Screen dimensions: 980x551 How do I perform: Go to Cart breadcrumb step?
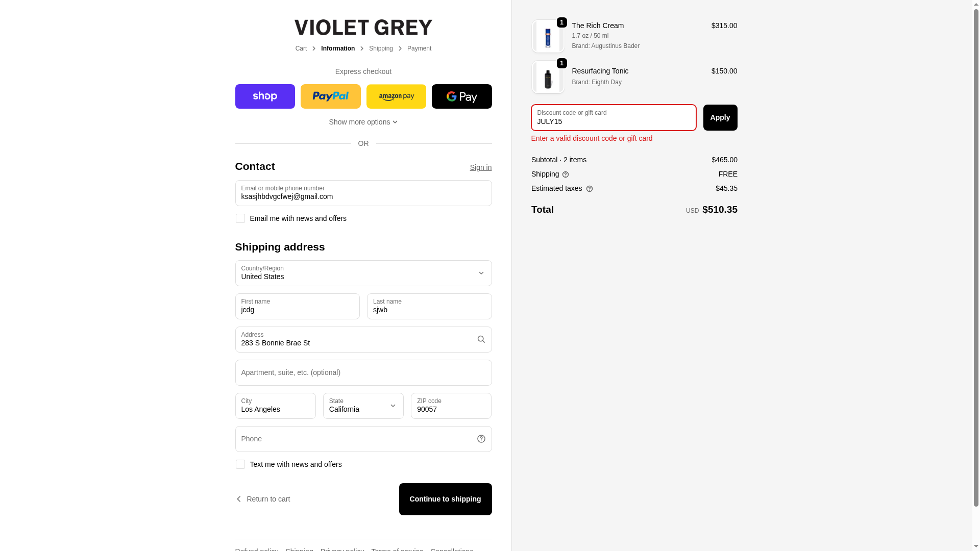click(301, 48)
